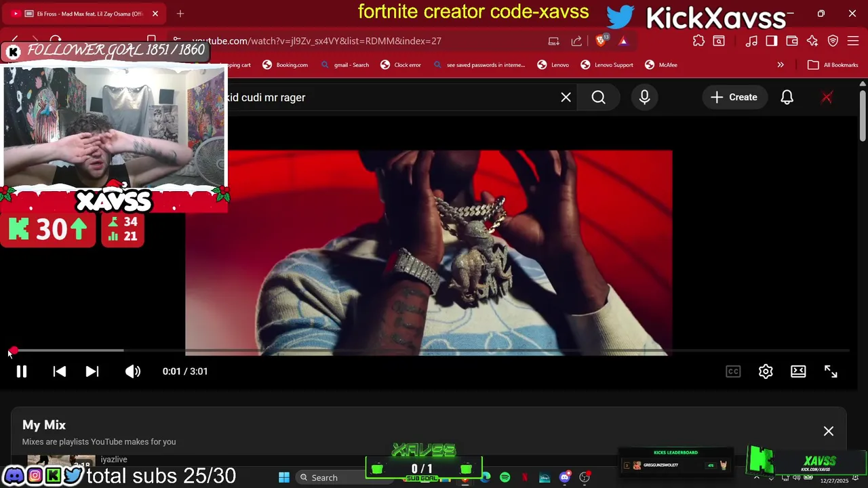Switch player to theater mode
The image size is (868, 488).
[798, 371]
